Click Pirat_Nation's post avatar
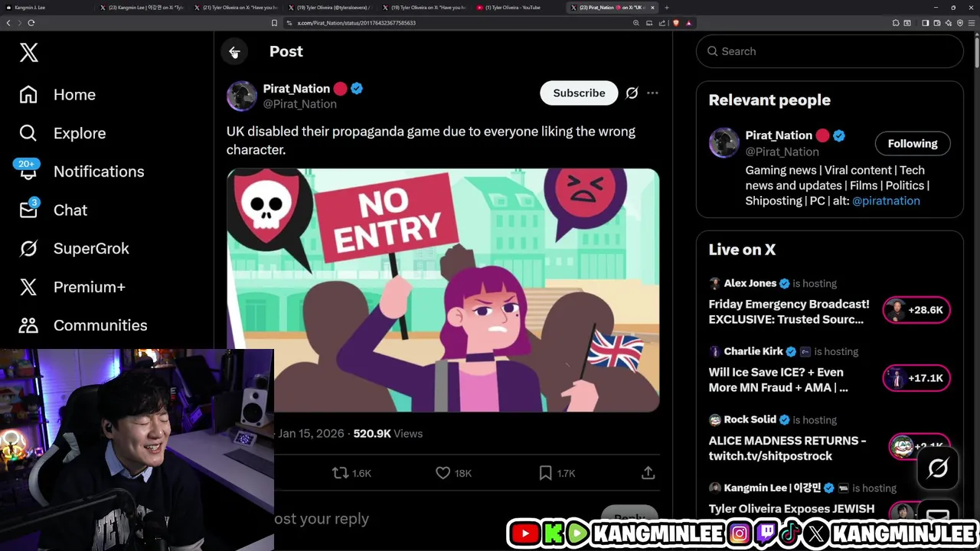The image size is (980, 551). point(242,96)
